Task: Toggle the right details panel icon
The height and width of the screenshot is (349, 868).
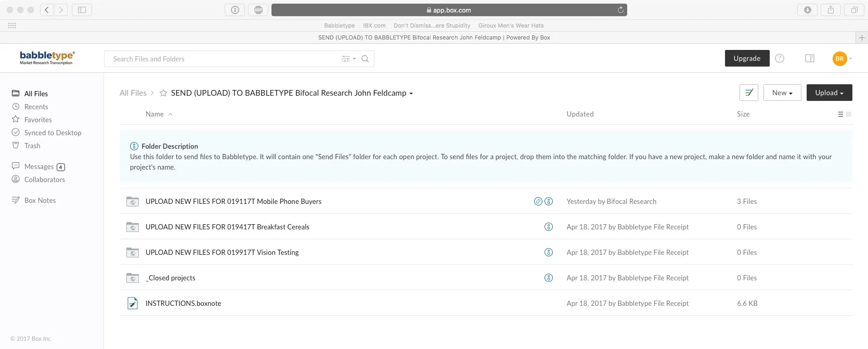Action: pyautogui.click(x=810, y=58)
